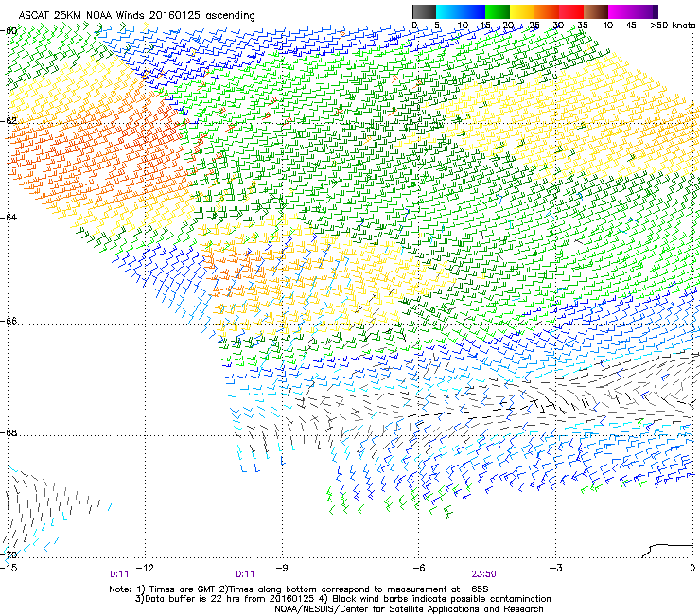Click the latitude label '-68'
The image size is (700, 615).
[9, 432]
